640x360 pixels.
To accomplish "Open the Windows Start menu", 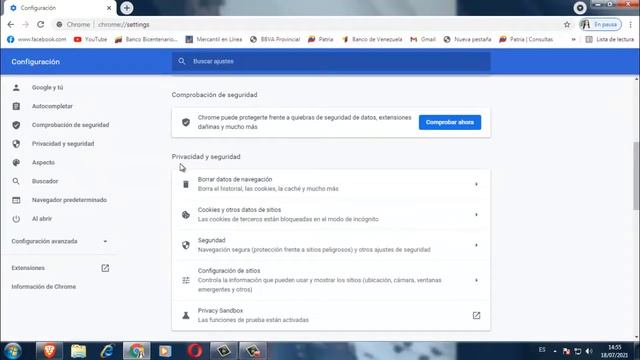I will (x=13, y=351).
